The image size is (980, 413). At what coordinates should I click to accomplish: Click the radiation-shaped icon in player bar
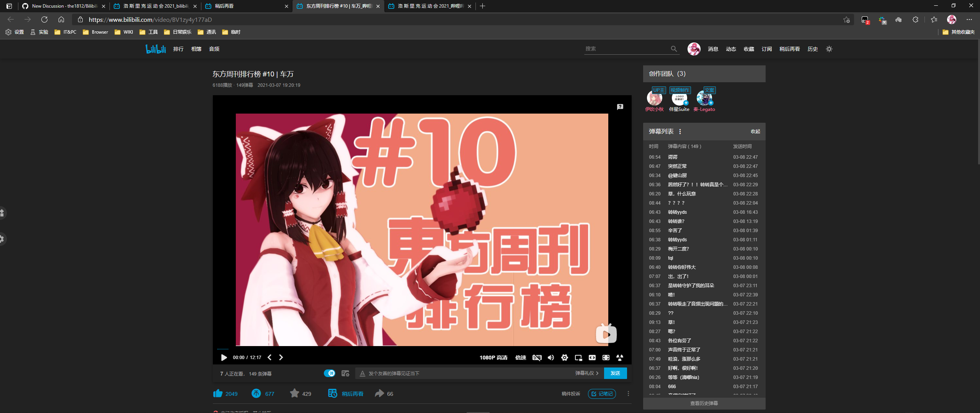[x=620, y=358]
